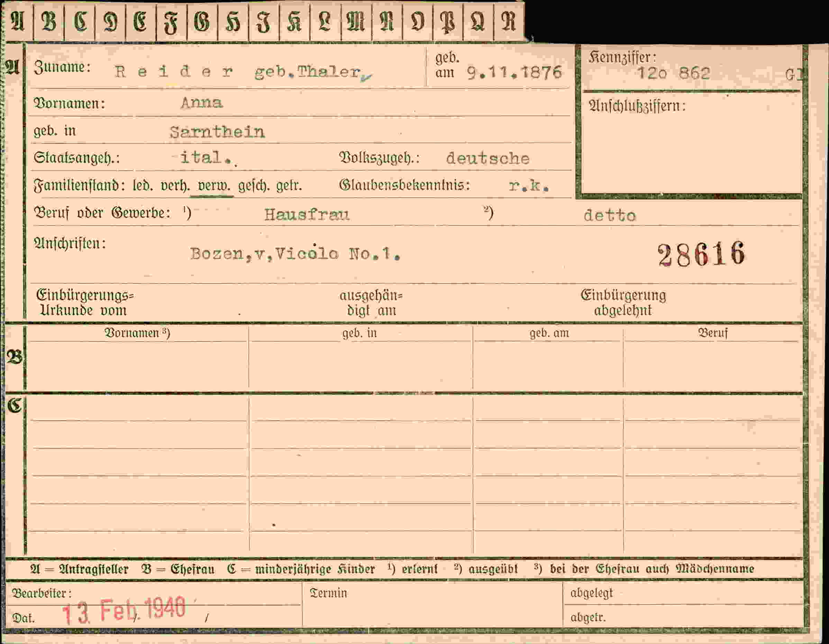Click the 'Beruf' column header in section B
Viewport: 829px width, 644px height.
point(713,333)
